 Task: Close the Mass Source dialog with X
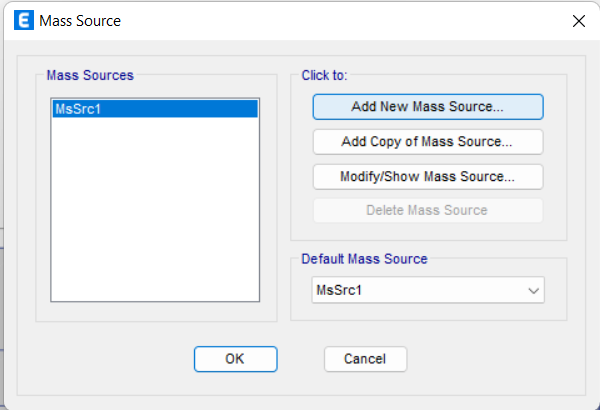click(579, 21)
